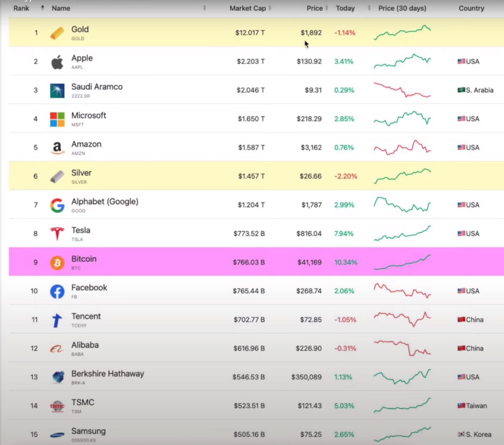Click the Amazon name link
Viewport: 504px width, 445px height.
(x=86, y=144)
